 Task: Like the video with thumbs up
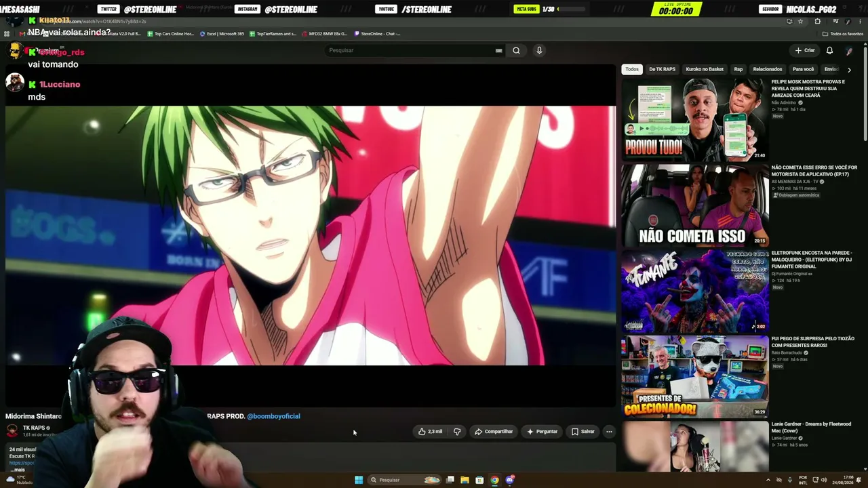click(x=431, y=432)
